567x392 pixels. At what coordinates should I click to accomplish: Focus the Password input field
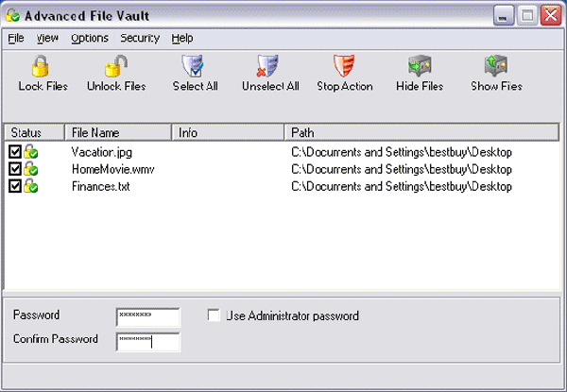coord(148,317)
